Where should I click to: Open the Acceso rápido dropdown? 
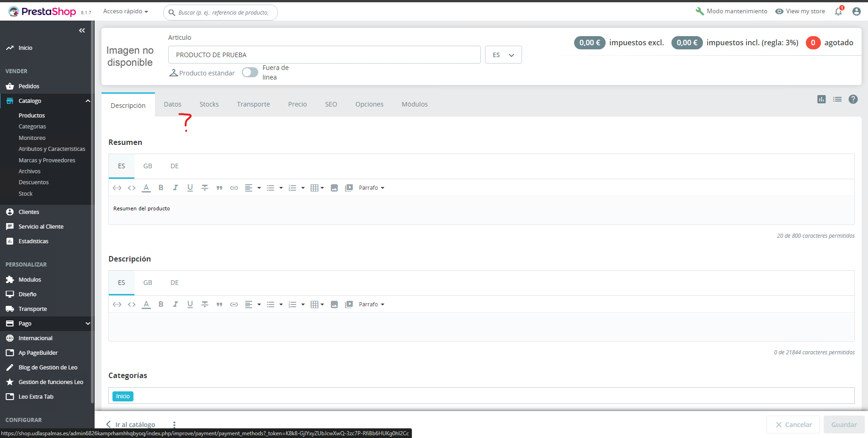[126, 11]
